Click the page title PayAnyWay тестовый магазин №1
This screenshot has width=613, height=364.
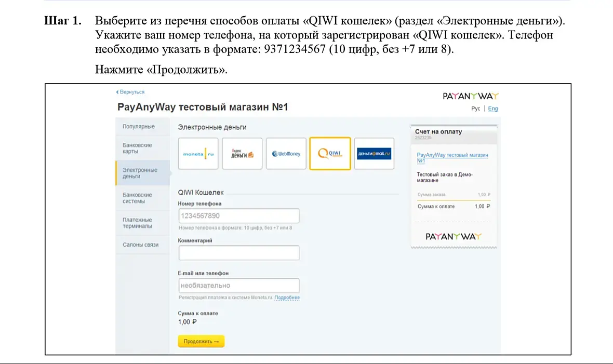point(203,107)
